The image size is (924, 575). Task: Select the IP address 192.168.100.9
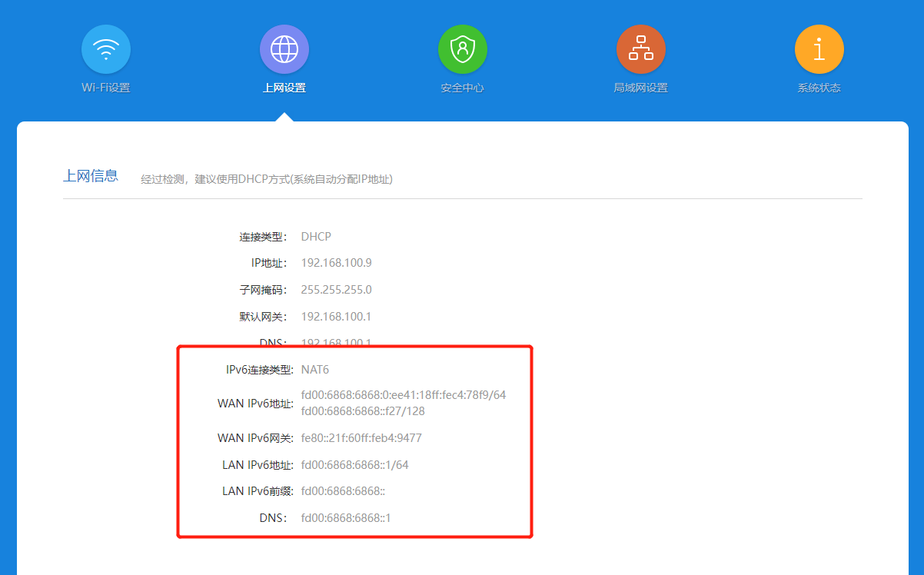pyautogui.click(x=334, y=262)
